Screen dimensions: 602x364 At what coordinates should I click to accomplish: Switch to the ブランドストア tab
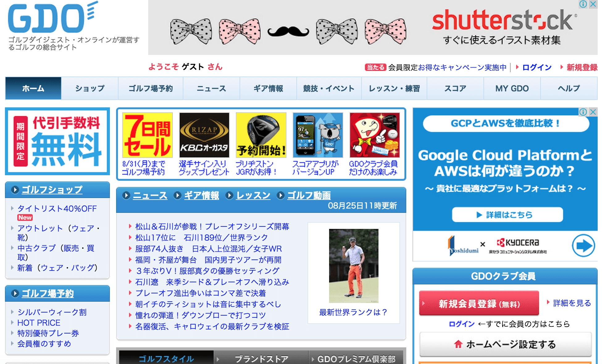(x=261, y=359)
